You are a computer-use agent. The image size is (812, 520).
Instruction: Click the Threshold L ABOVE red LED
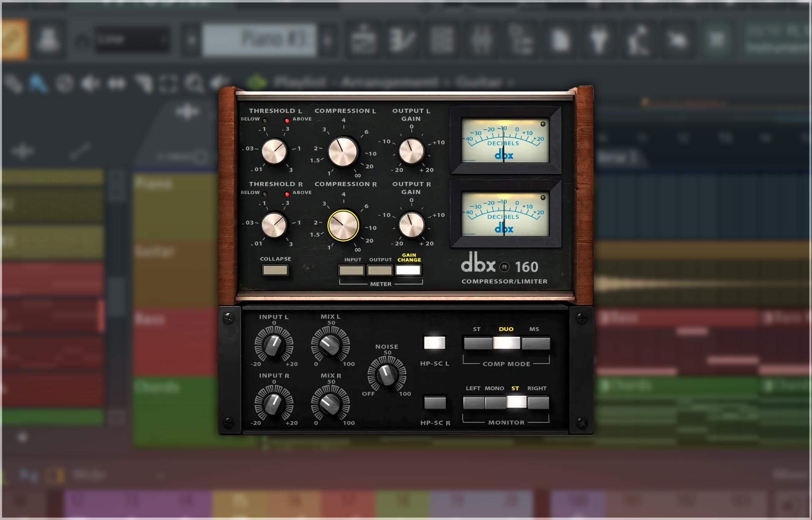click(x=287, y=120)
